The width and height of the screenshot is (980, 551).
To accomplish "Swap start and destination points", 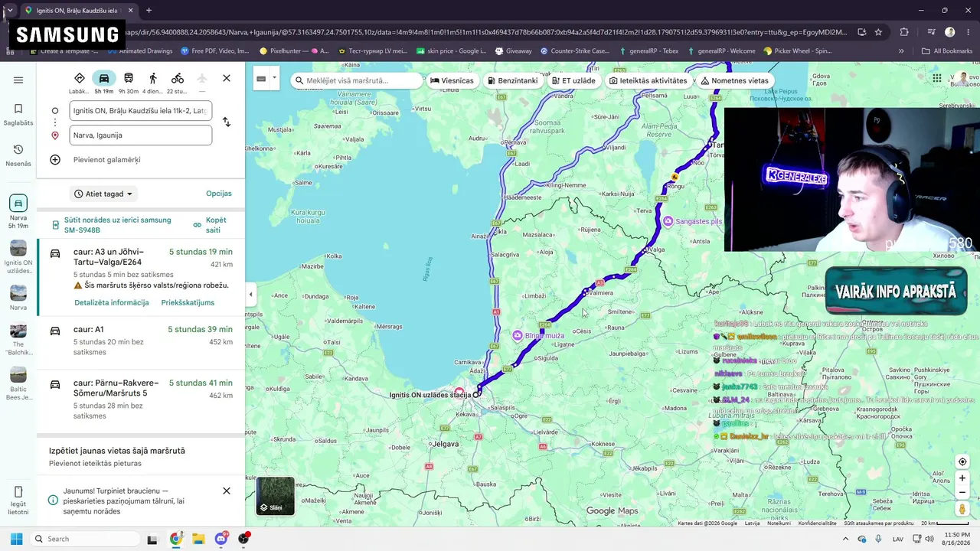I will coord(227,122).
